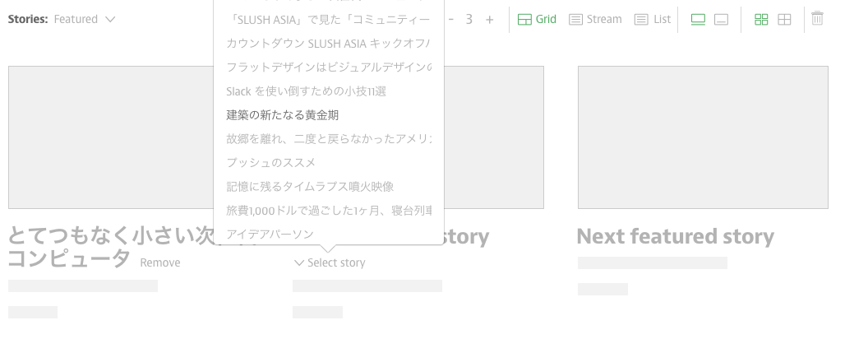Select 記憶に残るタイムラプス噴火映像 story entry
This screenshot has width=868, height=339.
pyautogui.click(x=310, y=187)
